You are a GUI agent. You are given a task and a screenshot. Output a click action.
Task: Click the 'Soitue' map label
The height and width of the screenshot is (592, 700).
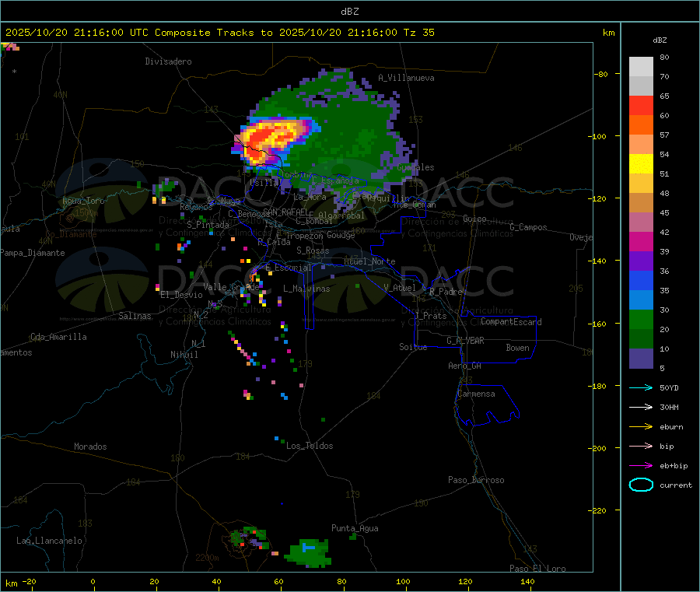[413, 347]
